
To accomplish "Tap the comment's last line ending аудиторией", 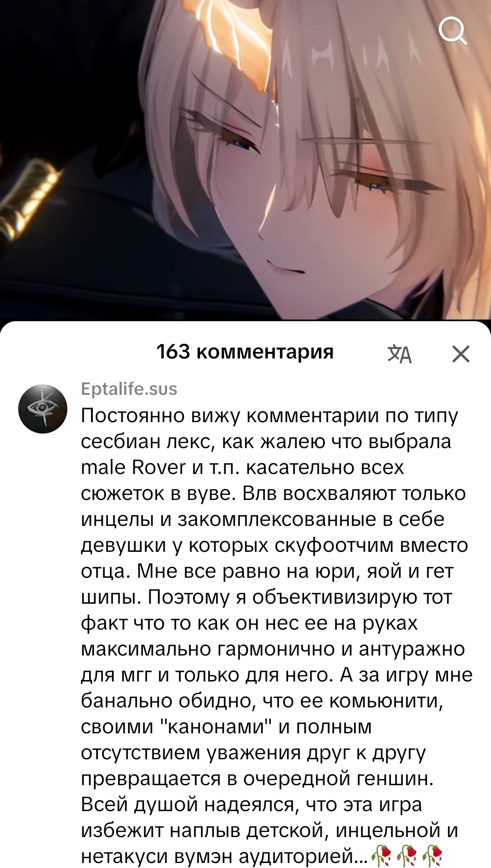I will tap(224, 856).
